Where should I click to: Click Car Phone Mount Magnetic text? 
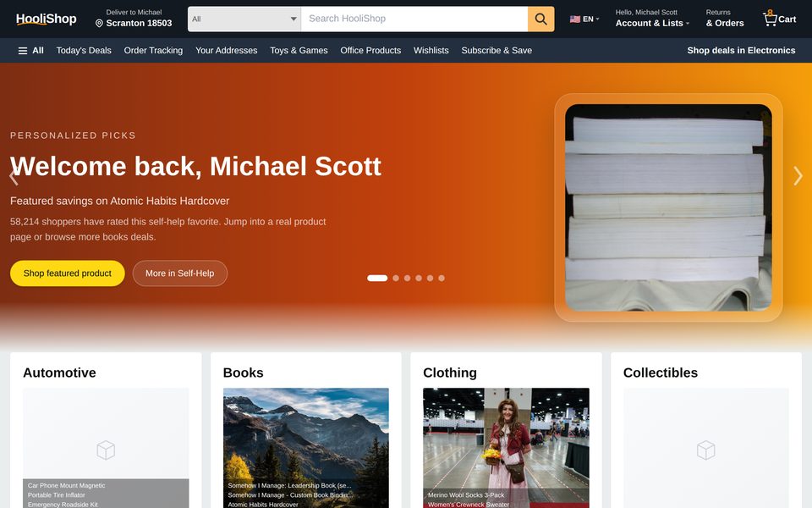[66, 486]
